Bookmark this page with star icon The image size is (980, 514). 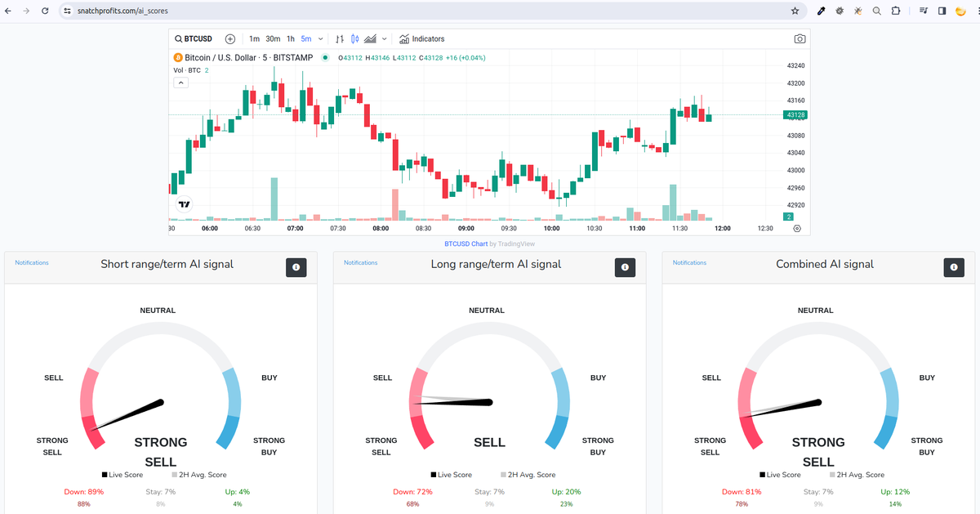tap(795, 11)
